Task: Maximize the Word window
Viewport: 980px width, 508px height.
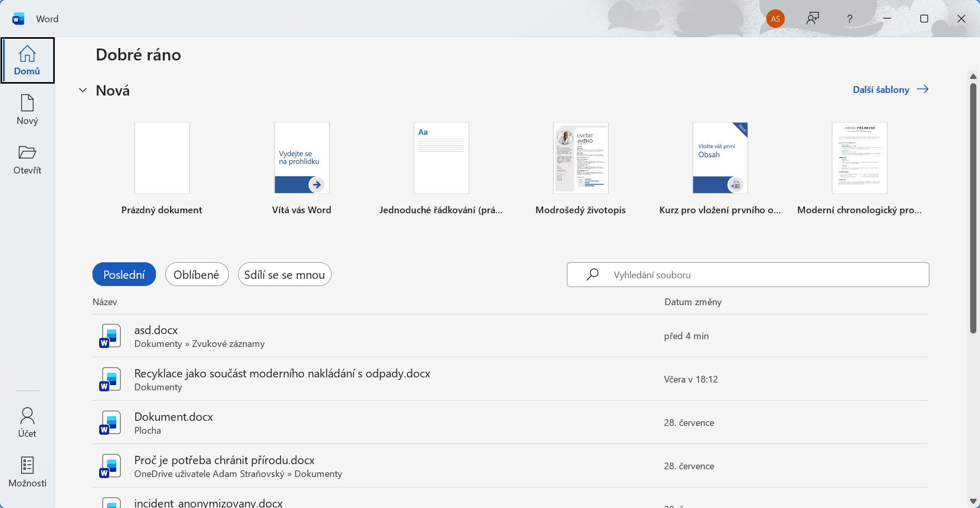Action: tap(924, 19)
